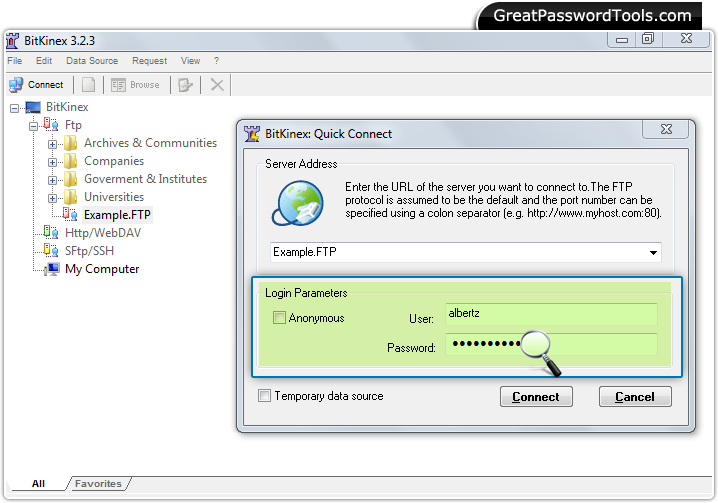The height and width of the screenshot is (503, 718).
Task: Restore the BitKinex main window
Action: click(647, 39)
